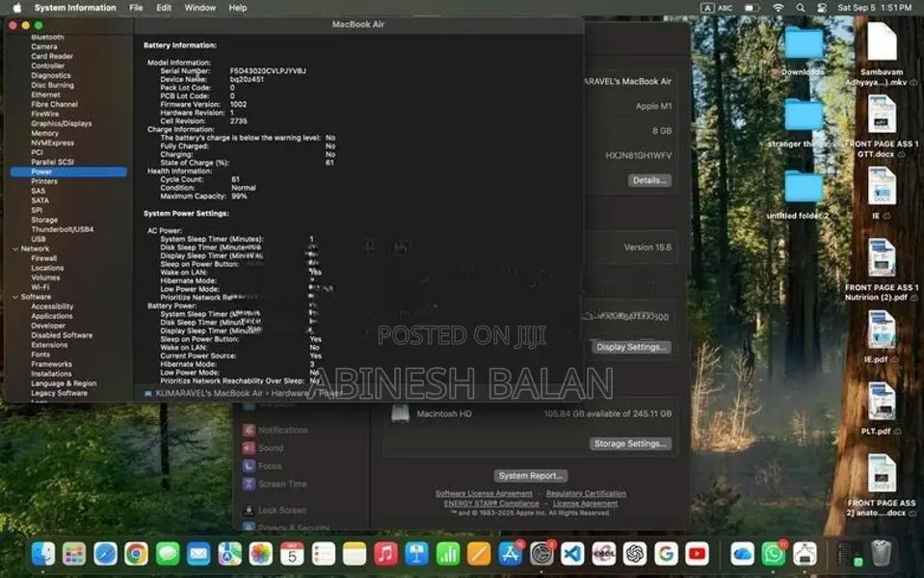Open the ABC input source menu
The image size is (924, 578).
coord(717,8)
